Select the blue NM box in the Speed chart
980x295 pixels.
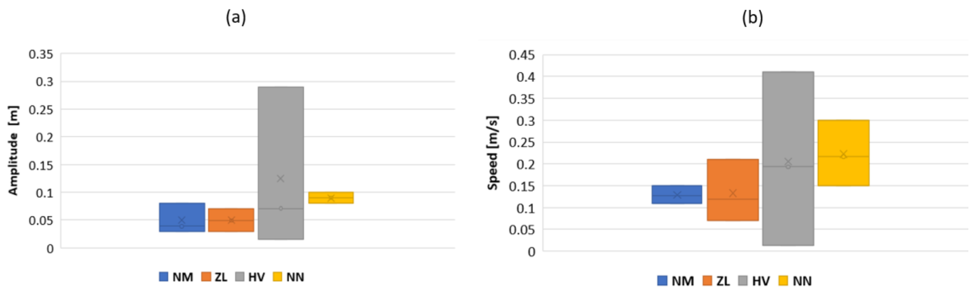click(676, 190)
